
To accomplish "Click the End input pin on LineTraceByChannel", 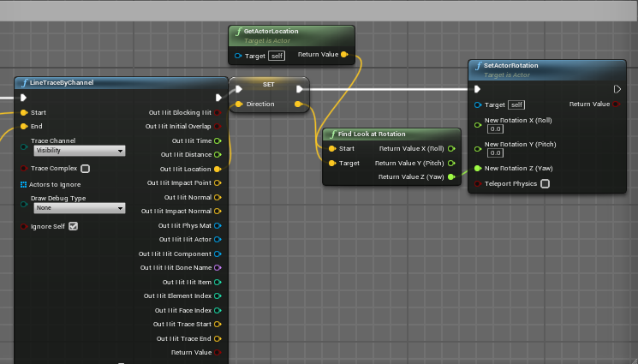I will coord(23,126).
